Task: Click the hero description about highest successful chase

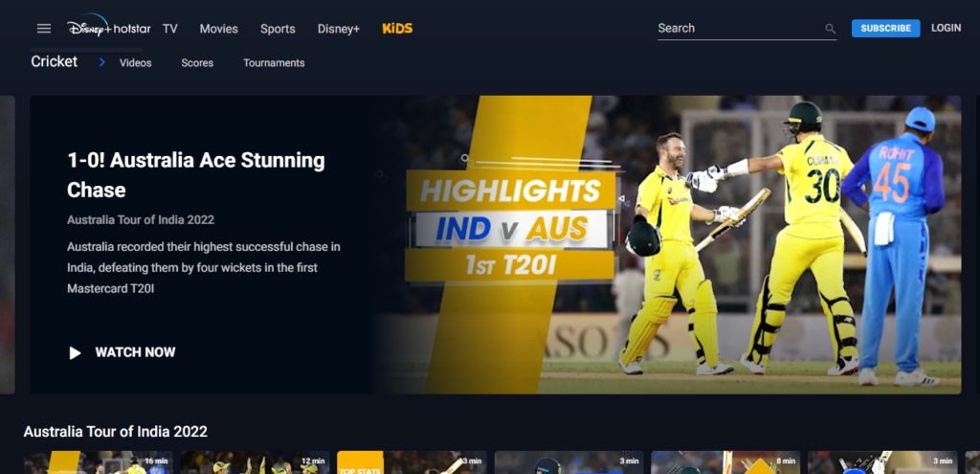Action: point(204,267)
